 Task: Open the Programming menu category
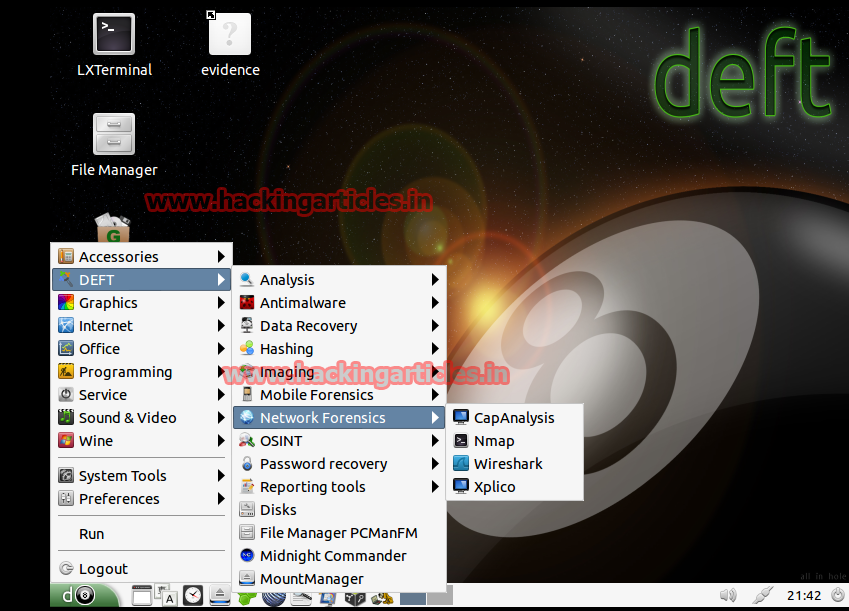pyautogui.click(x=141, y=372)
